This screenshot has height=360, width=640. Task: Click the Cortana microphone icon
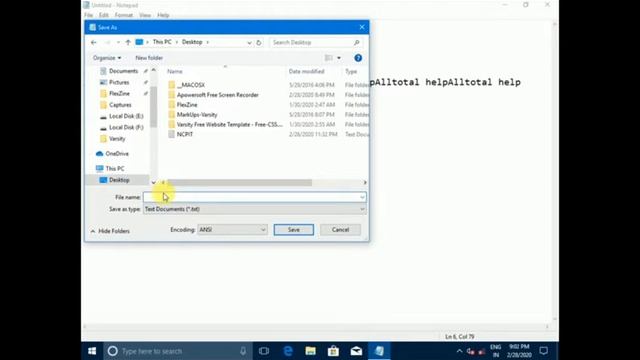(x=243, y=351)
